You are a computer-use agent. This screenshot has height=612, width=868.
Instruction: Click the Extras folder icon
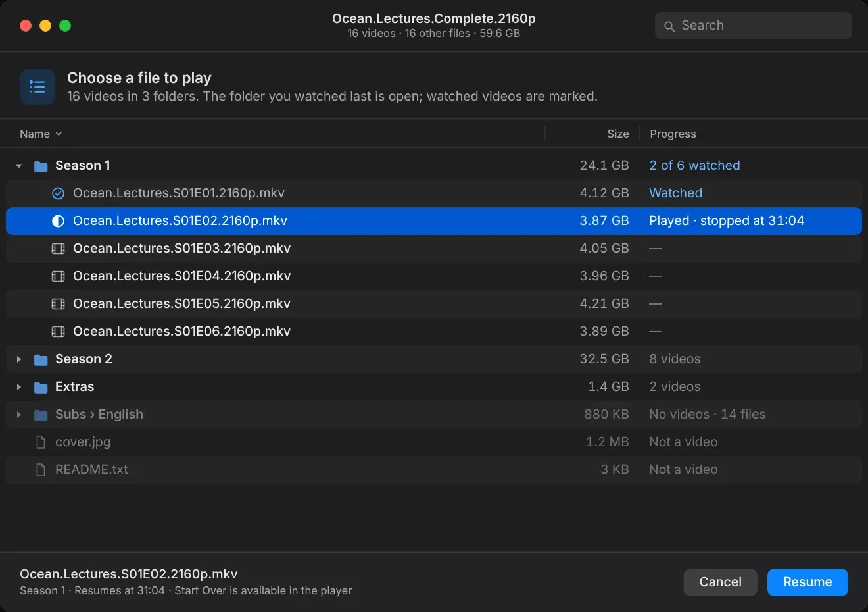click(x=41, y=388)
